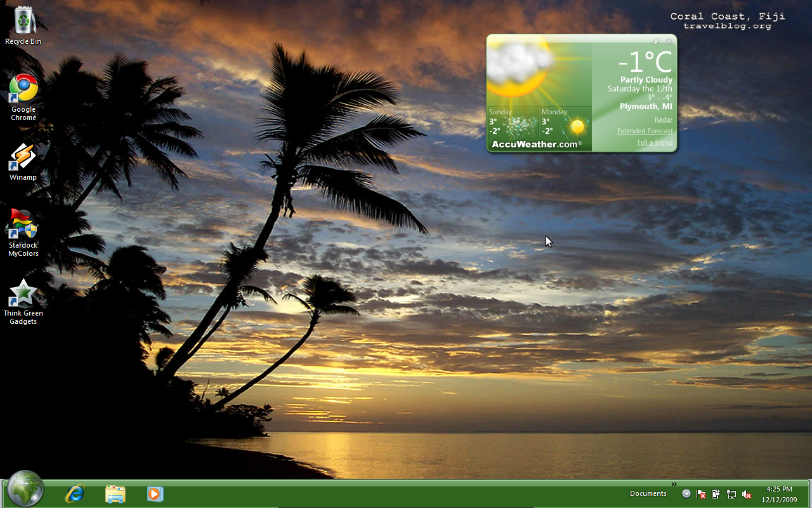The image size is (812, 508).
Task: Open the Documents toolbar dropdown
Action: point(648,493)
